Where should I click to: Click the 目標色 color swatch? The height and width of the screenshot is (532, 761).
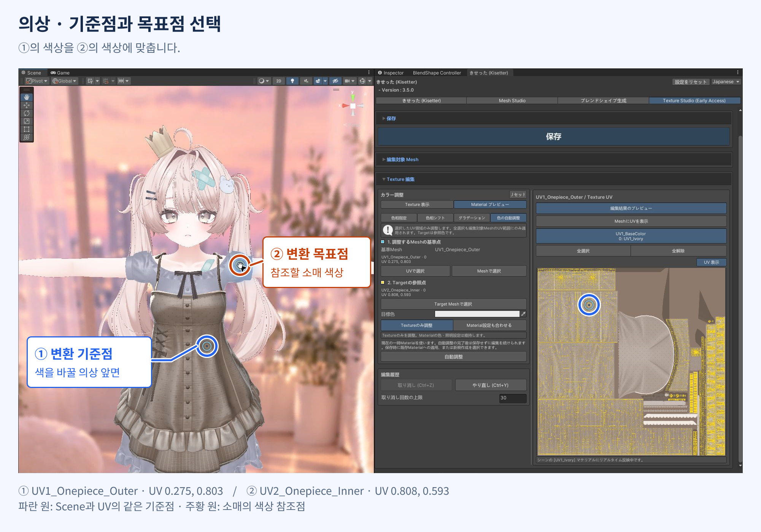pyautogui.click(x=477, y=314)
